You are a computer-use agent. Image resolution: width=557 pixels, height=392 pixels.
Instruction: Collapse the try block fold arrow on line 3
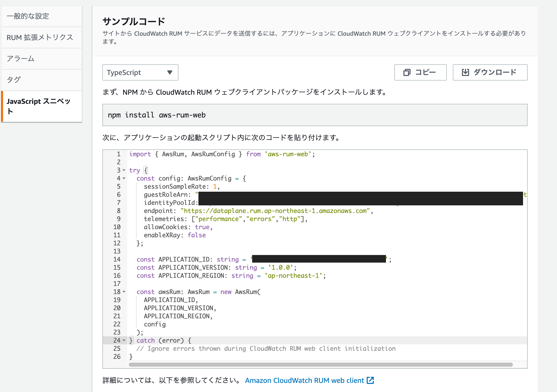tap(124, 170)
